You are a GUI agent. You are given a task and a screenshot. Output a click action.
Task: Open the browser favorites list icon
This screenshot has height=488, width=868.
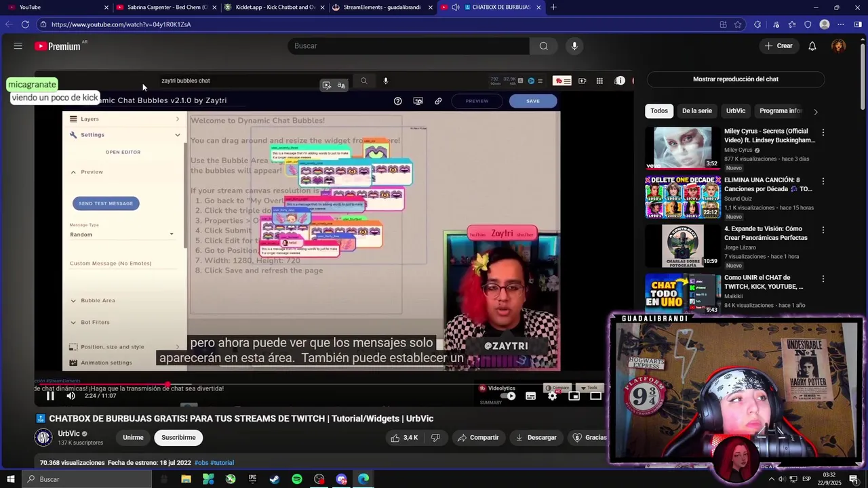(792, 24)
